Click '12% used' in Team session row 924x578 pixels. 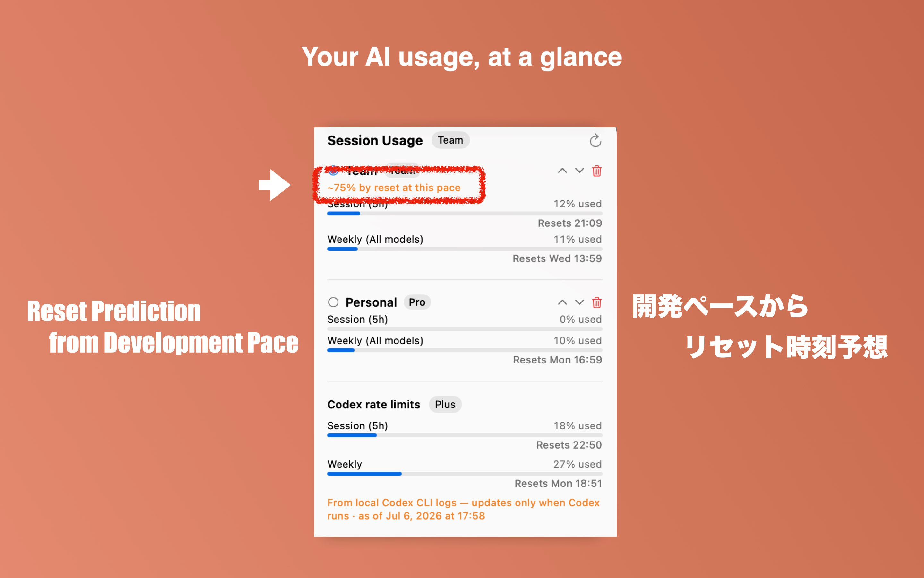(578, 204)
